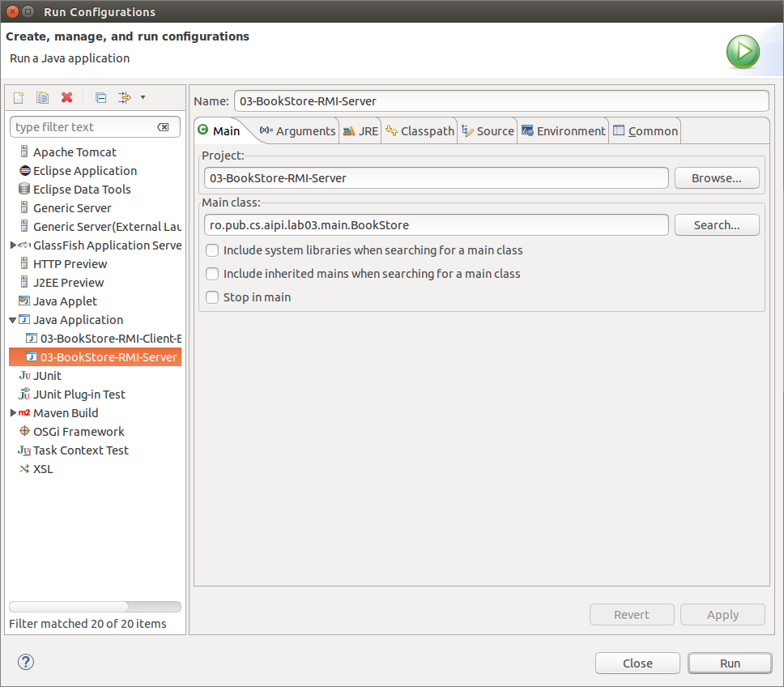784x687 pixels.
Task: Click the Duplicate launch configuration icon
Action: click(42, 97)
